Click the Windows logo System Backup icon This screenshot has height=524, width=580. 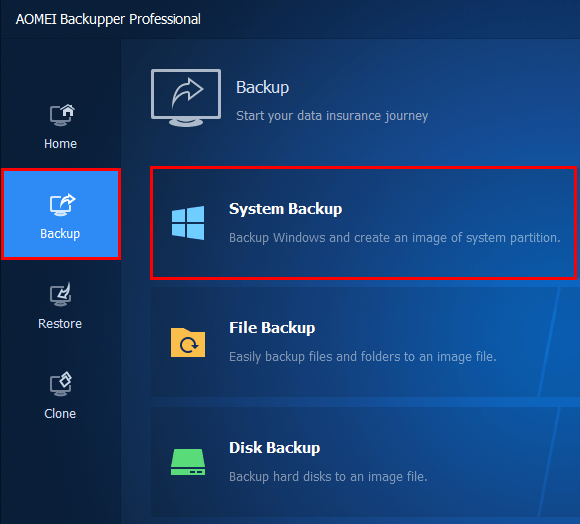point(188,223)
